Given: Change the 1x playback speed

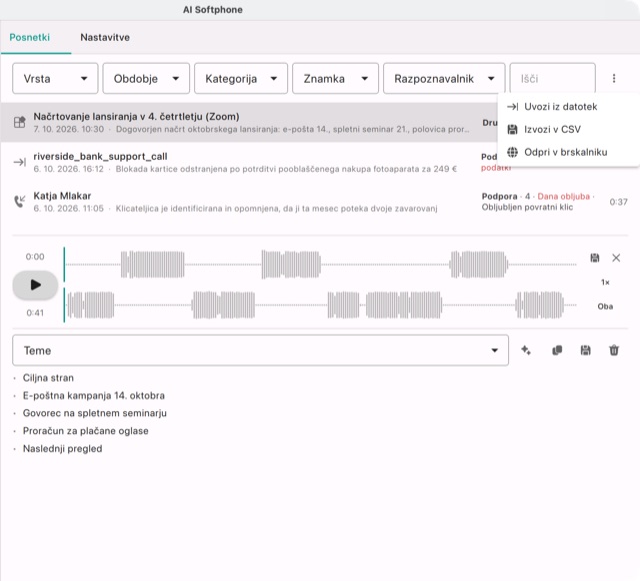Looking at the screenshot, I should (x=605, y=283).
